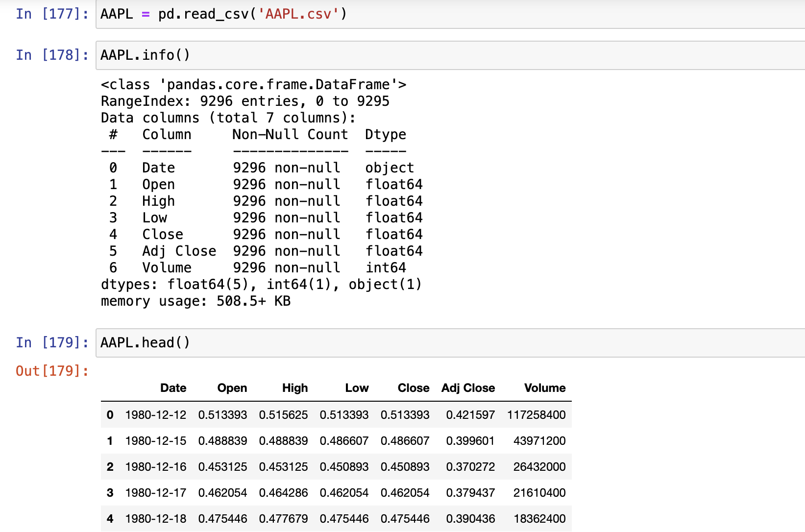Viewport: 805px width, 532px height.
Task: Click High value 0.477679
Action: (283, 519)
